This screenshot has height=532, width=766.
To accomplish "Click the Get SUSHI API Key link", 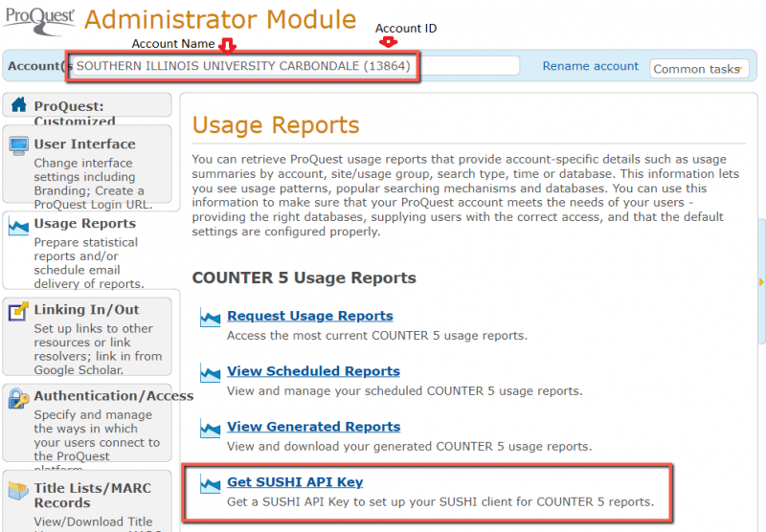I will pos(295,482).
